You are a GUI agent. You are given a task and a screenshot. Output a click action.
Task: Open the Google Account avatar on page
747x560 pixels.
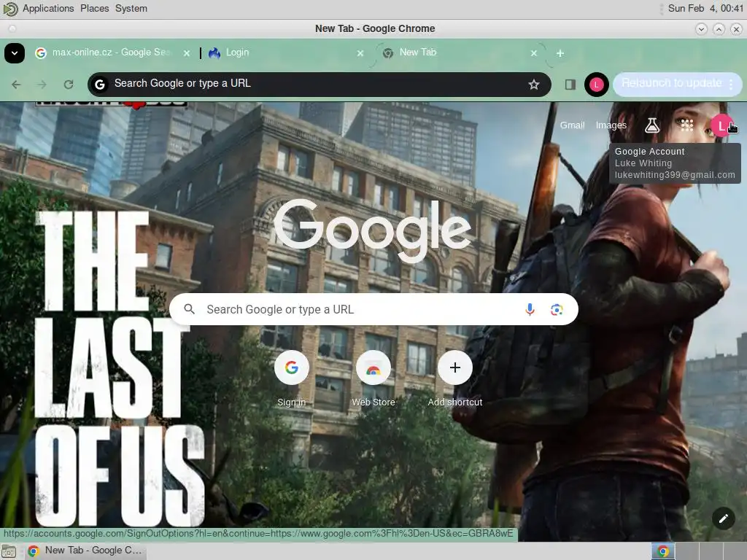point(721,125)
